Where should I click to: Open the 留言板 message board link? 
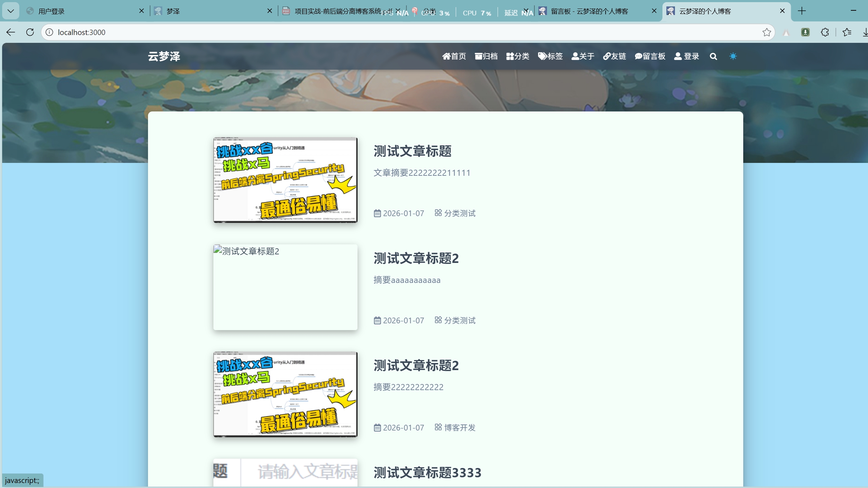pyautogui.click(x=650, y=56)
